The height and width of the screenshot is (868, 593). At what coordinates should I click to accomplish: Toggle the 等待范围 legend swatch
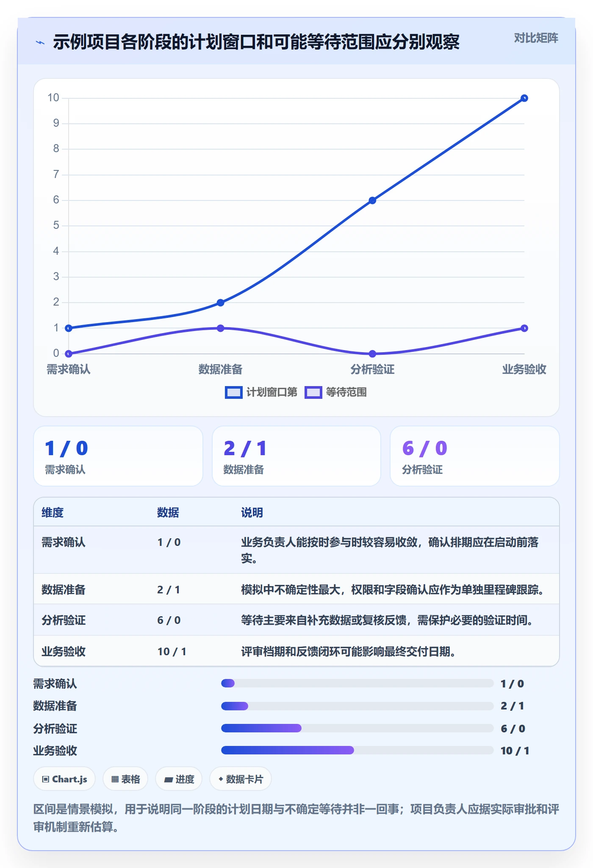coord(313,392)
